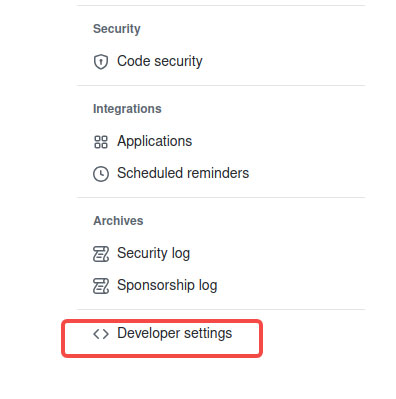Click the Integrations section heading
This screenshot has width=396, height=399.
[127, 109]
